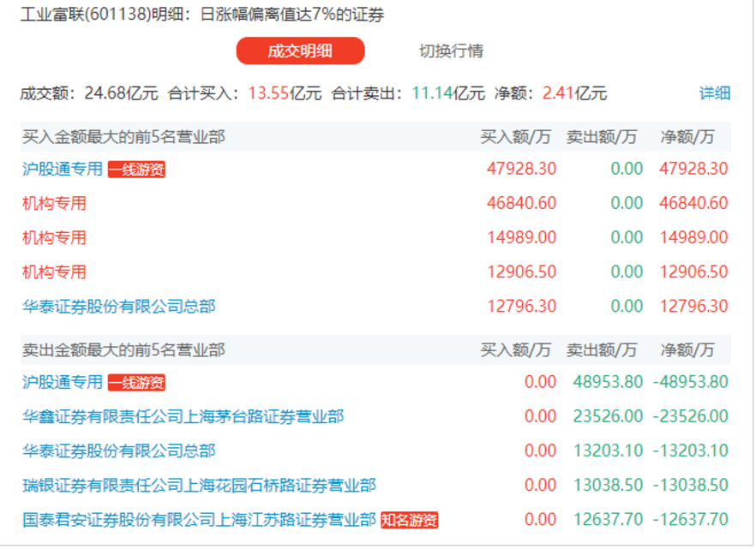Open 华泰证券股份有限公司总部 in the buy list
Viewport: 756px width, 549px height.
pos(118,307)
